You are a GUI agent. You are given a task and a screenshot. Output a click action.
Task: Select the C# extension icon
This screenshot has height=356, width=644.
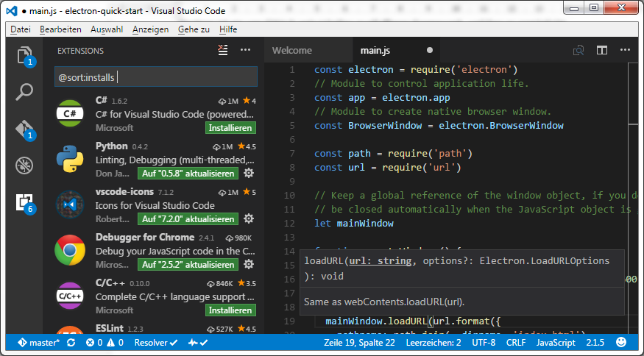70,114
